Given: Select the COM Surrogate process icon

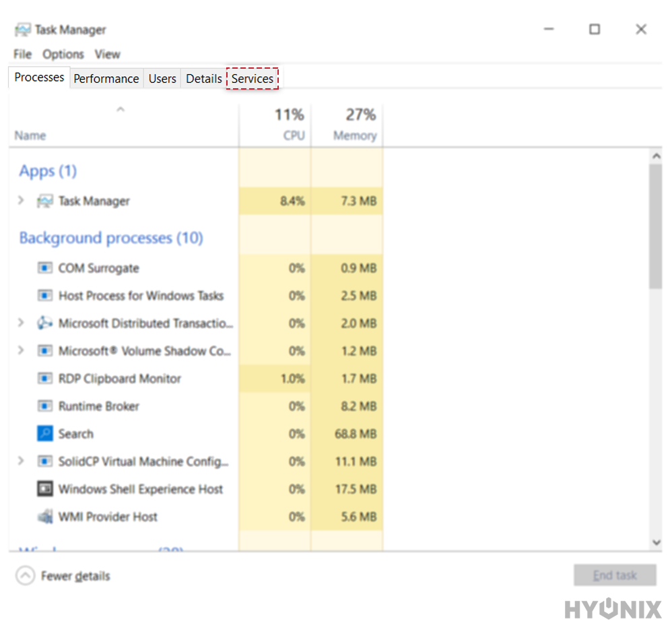Looking at the screenshot, I should [45, 267].
